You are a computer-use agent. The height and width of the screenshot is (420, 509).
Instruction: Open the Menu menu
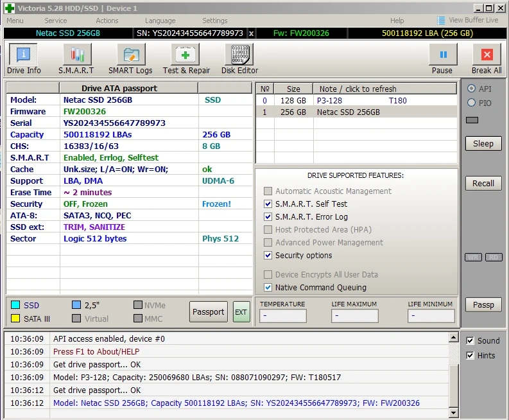[15, 21]
